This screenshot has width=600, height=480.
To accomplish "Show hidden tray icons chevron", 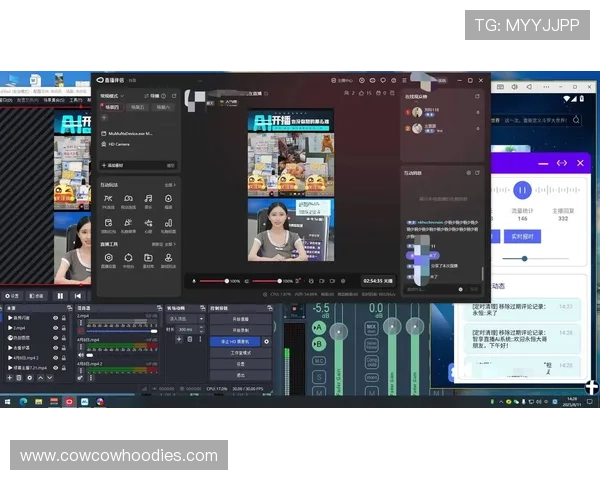I will tap(501, 402).
